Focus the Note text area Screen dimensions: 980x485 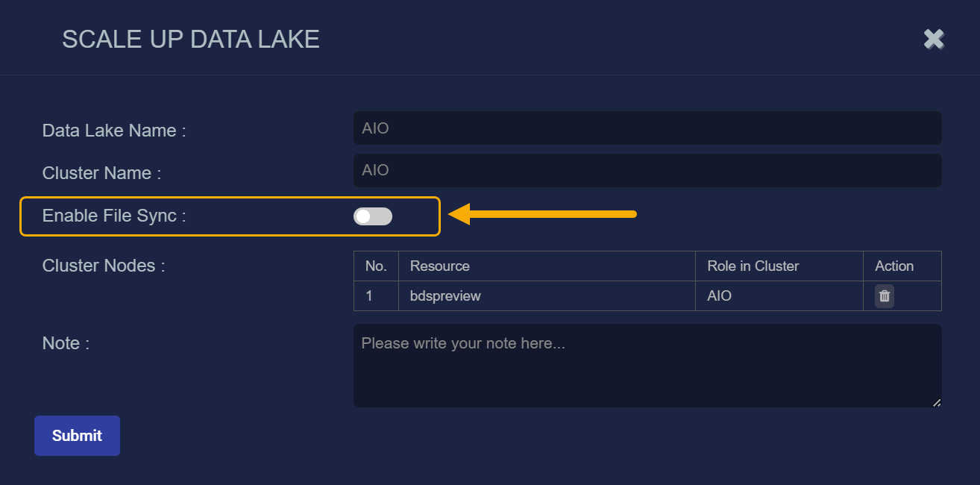click(647, 366)
